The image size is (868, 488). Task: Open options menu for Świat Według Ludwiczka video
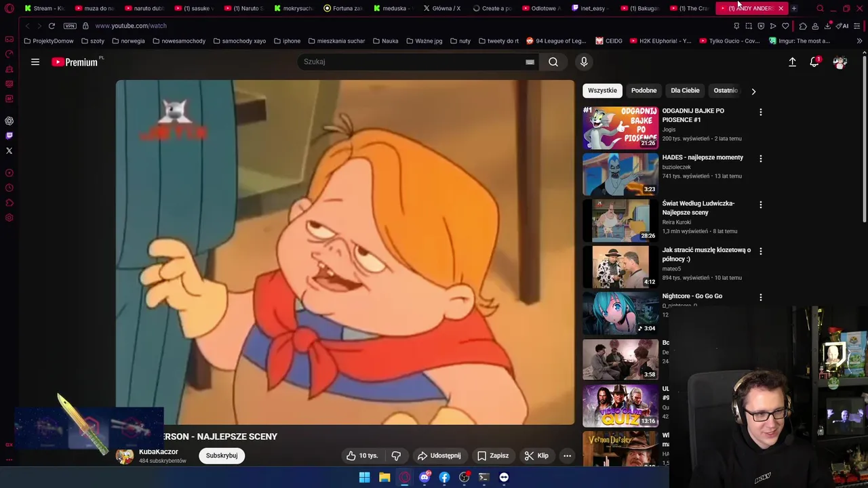click(x=760, y=205)
